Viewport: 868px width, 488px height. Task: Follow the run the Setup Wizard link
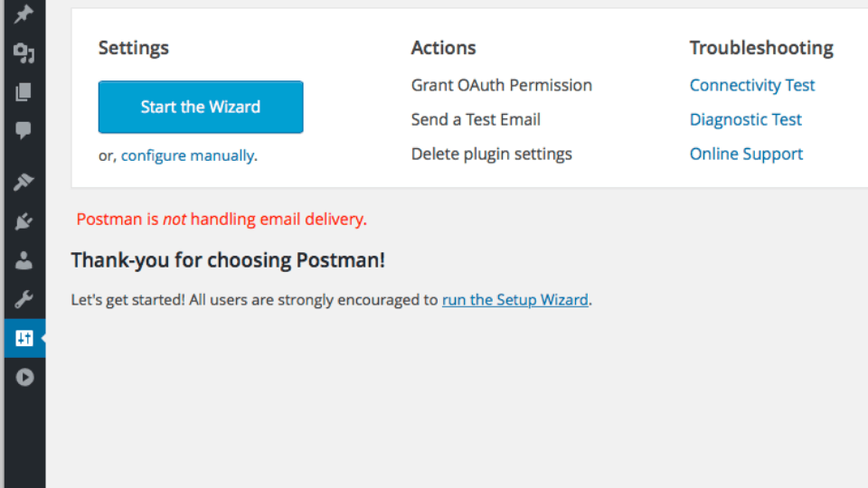tap(514, 300)
